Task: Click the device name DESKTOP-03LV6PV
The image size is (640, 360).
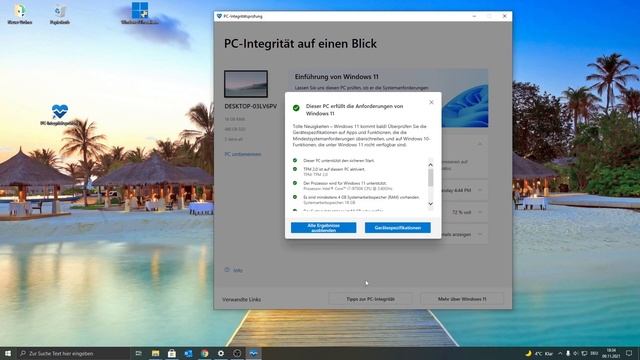Action: pyautogui.click(x=250, y=106)
